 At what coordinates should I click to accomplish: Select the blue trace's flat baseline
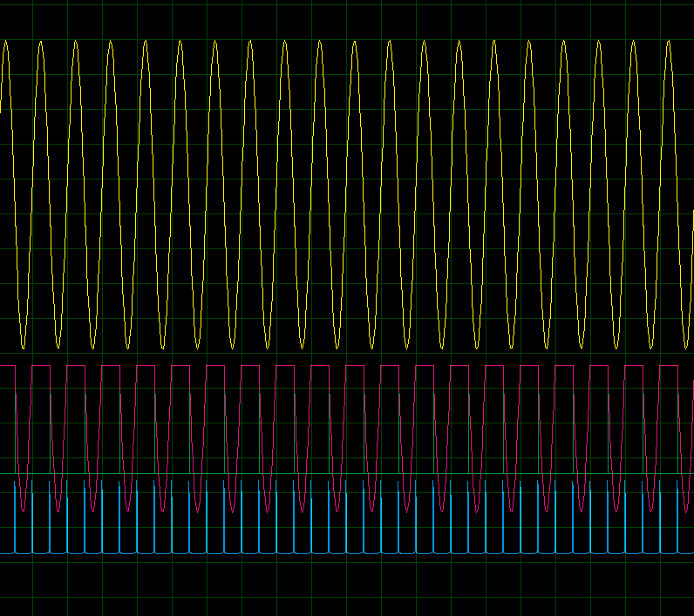pyautogui.click(x=349, y=552)
